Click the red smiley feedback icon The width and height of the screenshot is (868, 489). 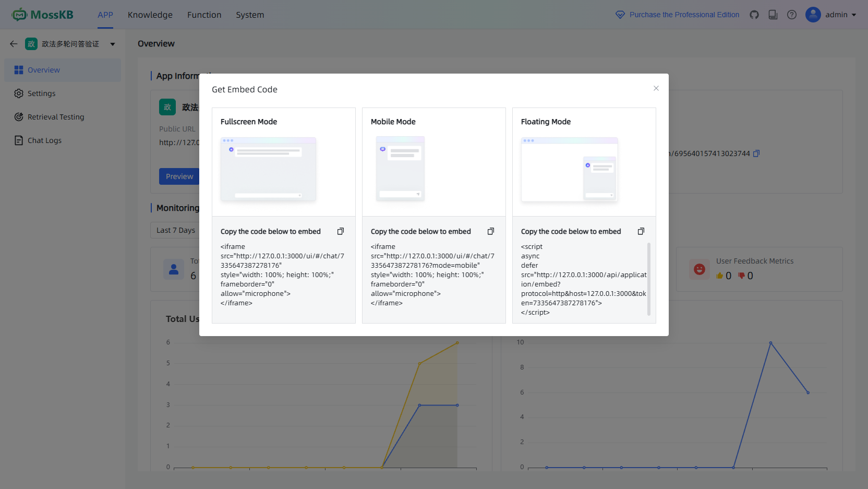700,269
